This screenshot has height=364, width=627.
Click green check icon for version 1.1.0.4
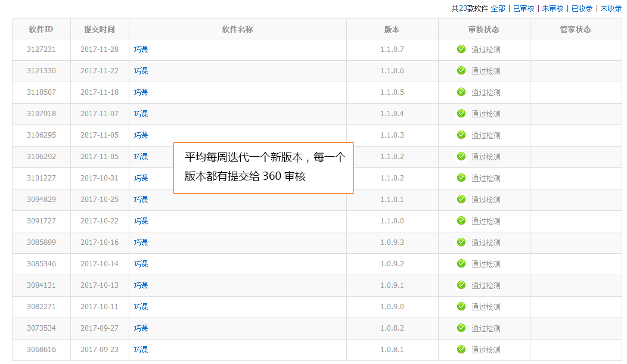pyautogui.click(x=461, y=113)
